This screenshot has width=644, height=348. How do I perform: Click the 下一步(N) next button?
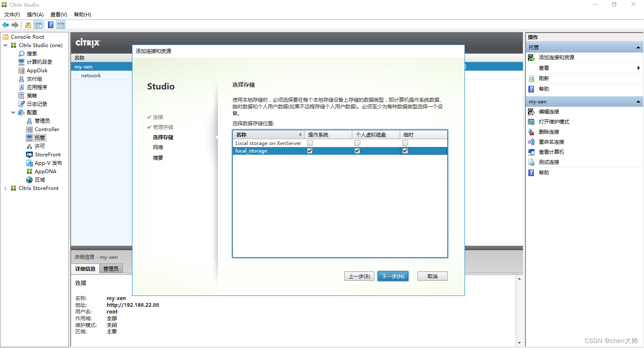pos(393,277)
